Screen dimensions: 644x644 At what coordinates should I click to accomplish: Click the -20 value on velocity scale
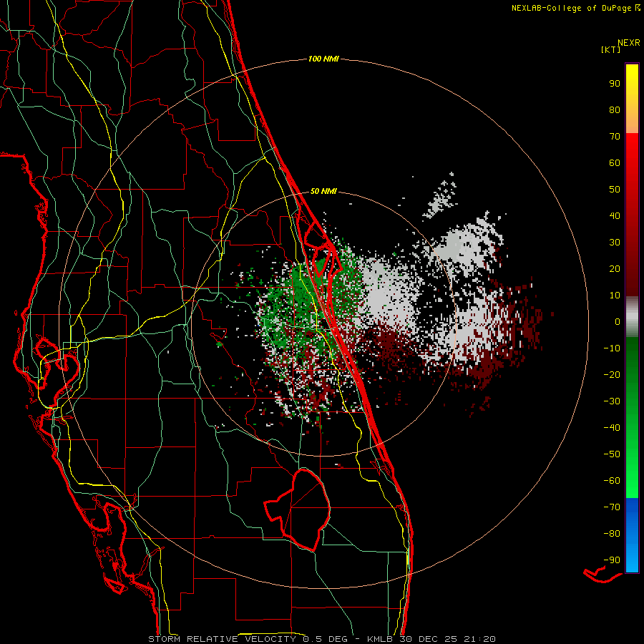tap(612, 375)
